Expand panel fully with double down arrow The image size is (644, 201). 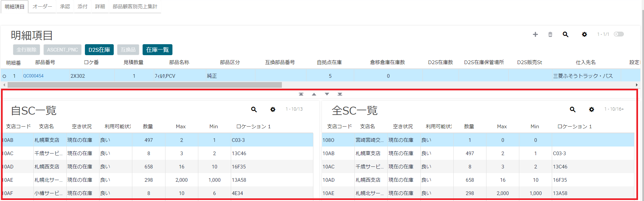point(340,94)
